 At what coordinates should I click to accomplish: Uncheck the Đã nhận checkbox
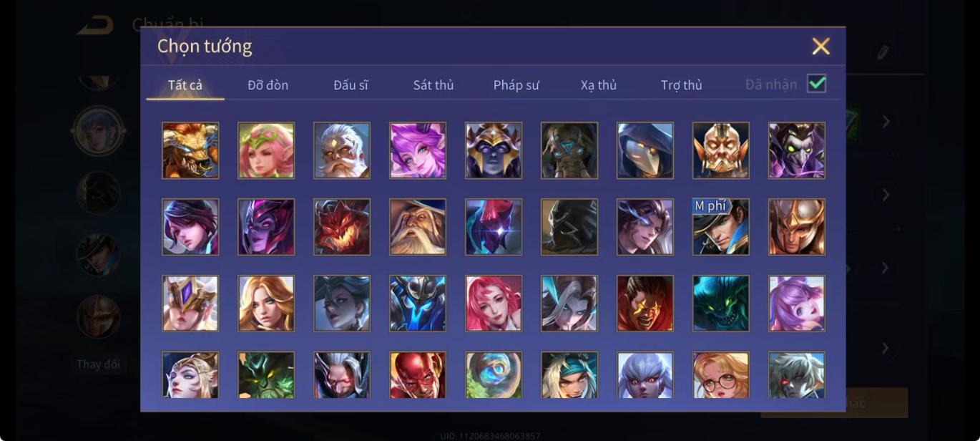click(816, 84)
